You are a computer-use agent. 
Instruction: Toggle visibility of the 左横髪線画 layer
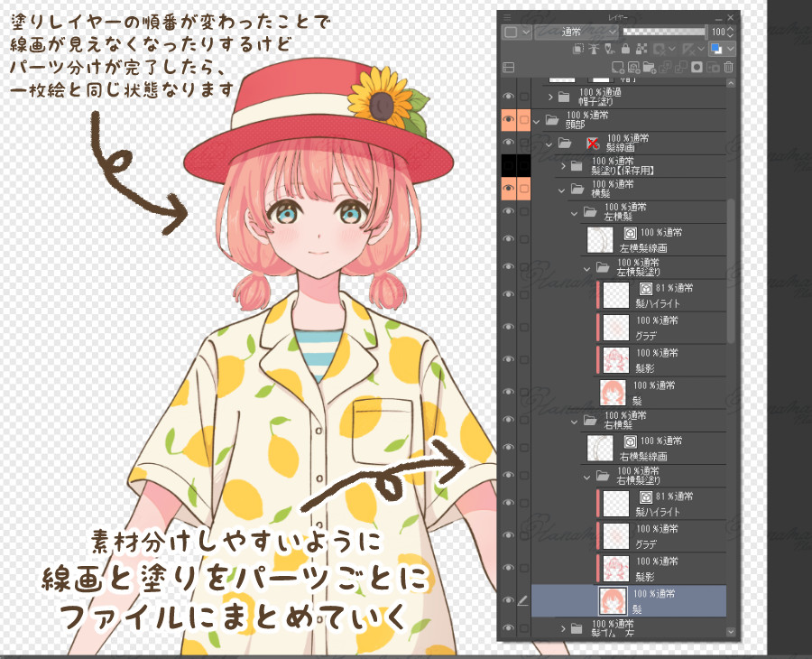point(508,239)
